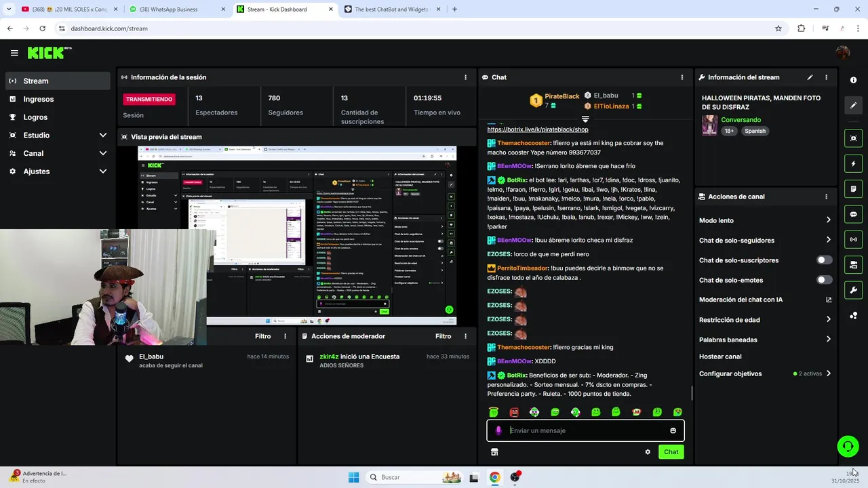Screen dimensions: 868x488
Task: Click the three-dots cluster icon in right sidebar
Action: [x=853, y=315]
